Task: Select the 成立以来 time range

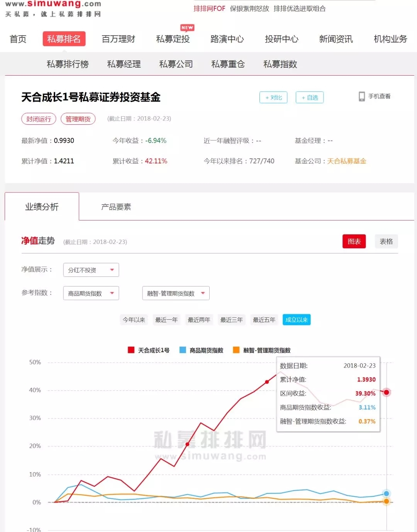Action: pos(297,320)
